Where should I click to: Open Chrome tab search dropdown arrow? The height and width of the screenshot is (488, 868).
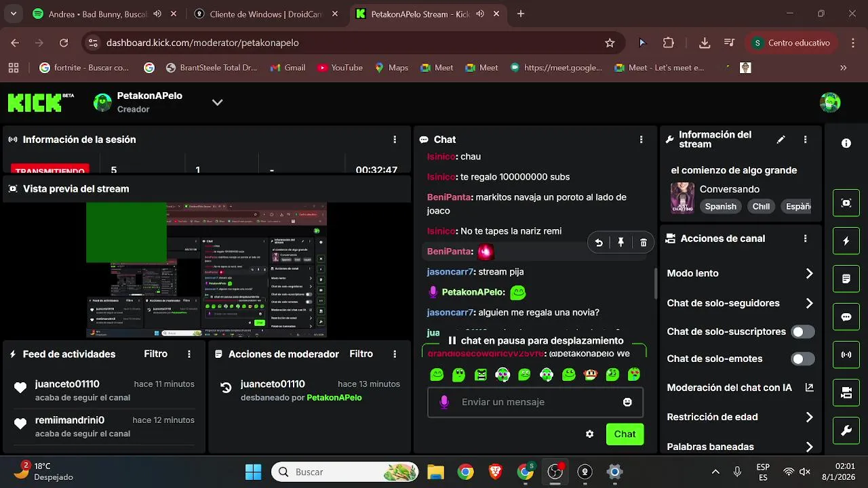(x=14, y=14)
